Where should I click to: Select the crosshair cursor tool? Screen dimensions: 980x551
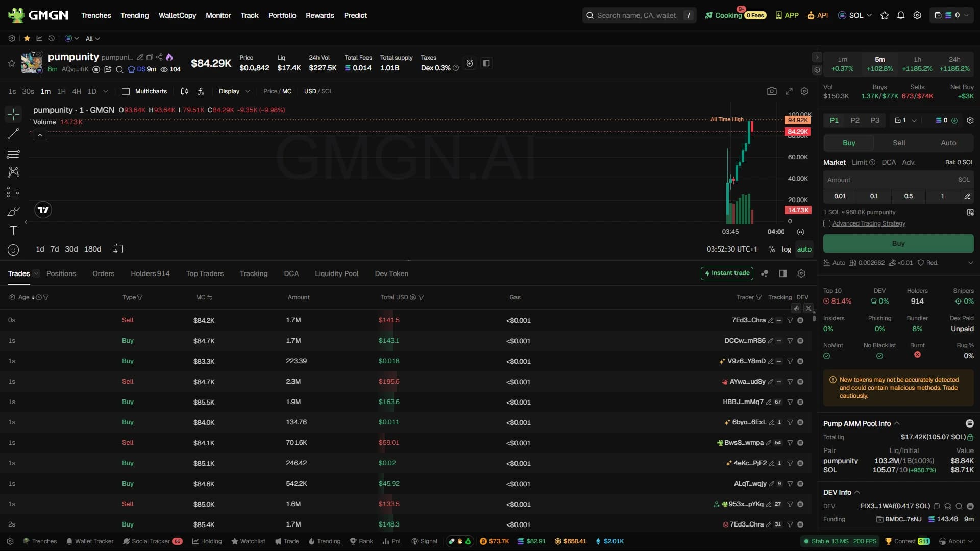13,114
